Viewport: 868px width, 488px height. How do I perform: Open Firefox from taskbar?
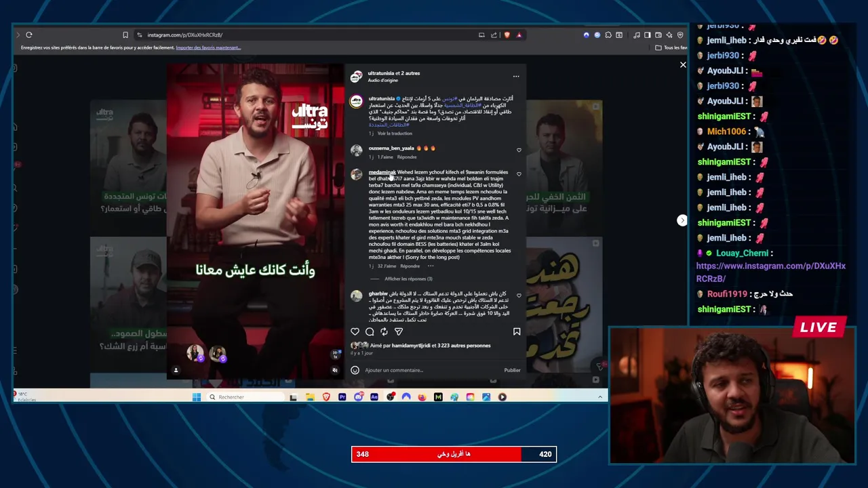[422, 397]
